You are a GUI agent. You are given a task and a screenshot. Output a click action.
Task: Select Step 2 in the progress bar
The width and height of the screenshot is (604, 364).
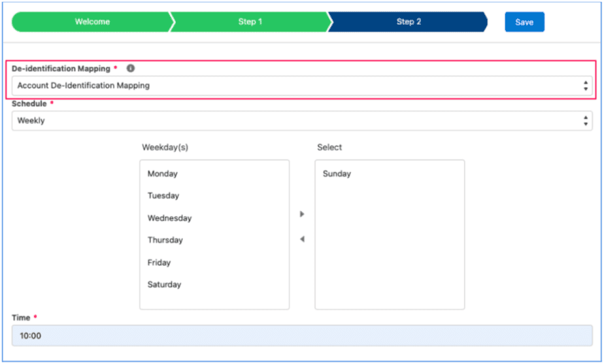(409, 22)
